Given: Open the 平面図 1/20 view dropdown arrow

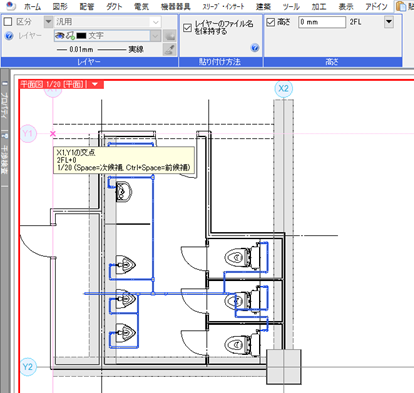Looking at the screenshot, I should coord(95,84).
